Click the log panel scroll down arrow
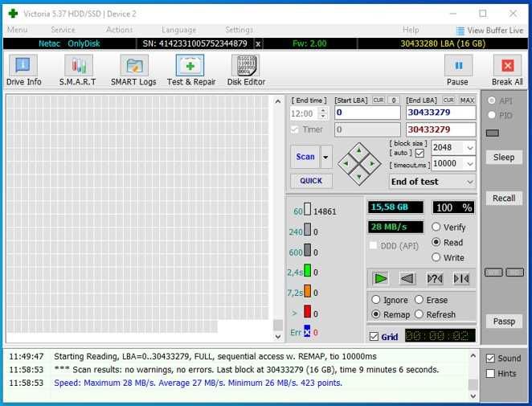 pos(473,396)
